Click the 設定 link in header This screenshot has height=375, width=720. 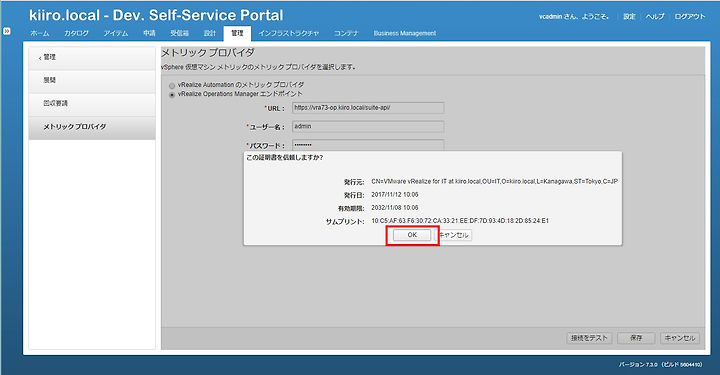(629, 17)
